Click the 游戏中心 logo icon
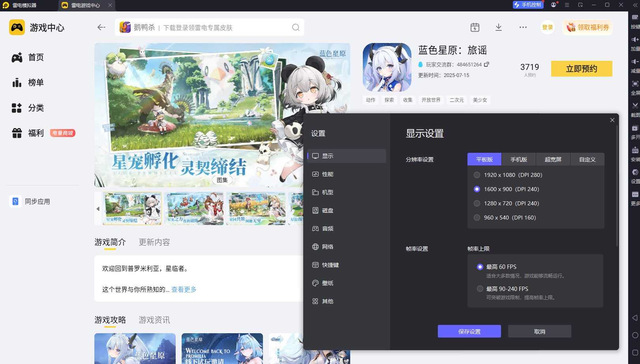The height and width of the screenshot is (364, 640). pos(17,27)
